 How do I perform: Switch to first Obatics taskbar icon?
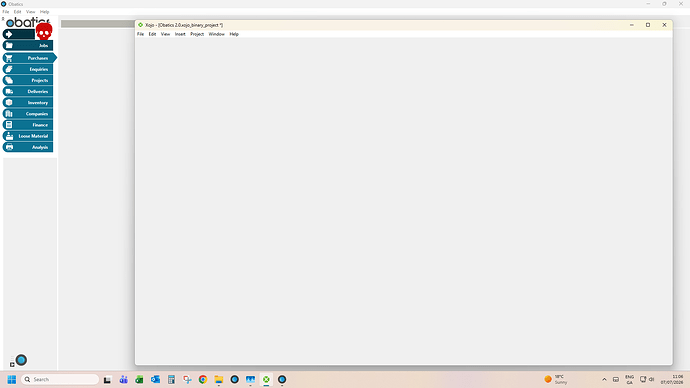click(x=235, y=379)
